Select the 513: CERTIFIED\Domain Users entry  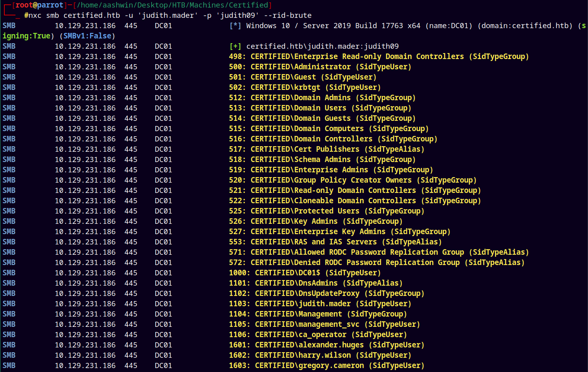point(320,108)
